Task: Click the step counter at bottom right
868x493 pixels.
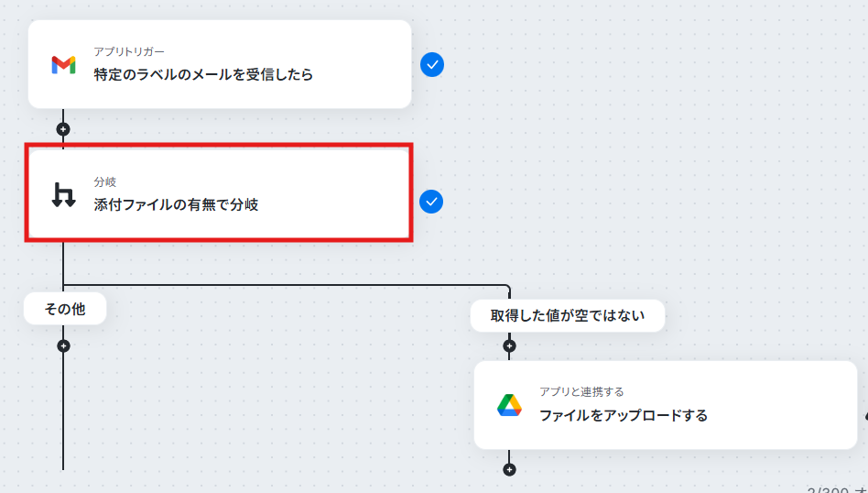Action: click(x=837, y=489)
